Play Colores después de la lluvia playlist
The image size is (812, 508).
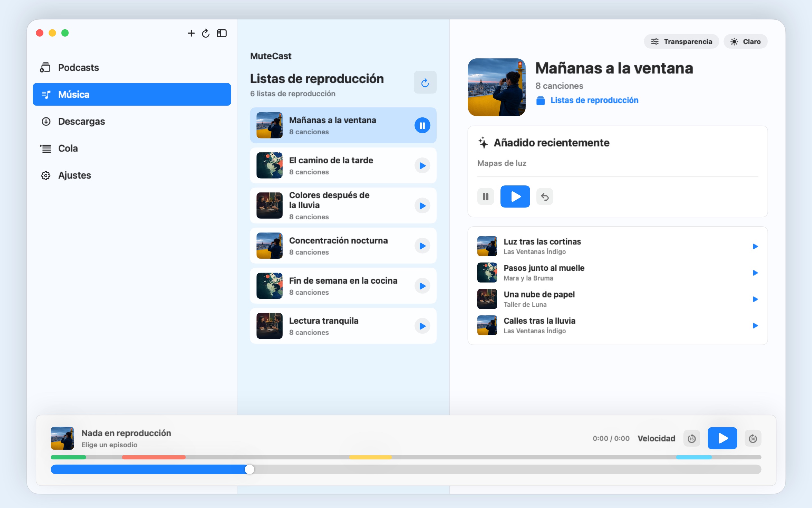click(422, 206)
